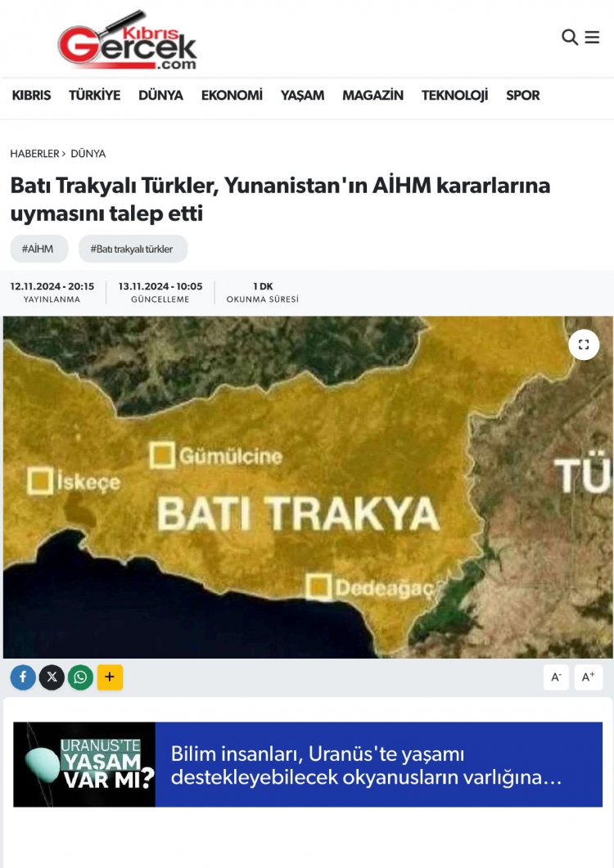Viewport: 614px width, 868px height.
Task: Open the TÜRKİYE menu section
Action: 95,95
